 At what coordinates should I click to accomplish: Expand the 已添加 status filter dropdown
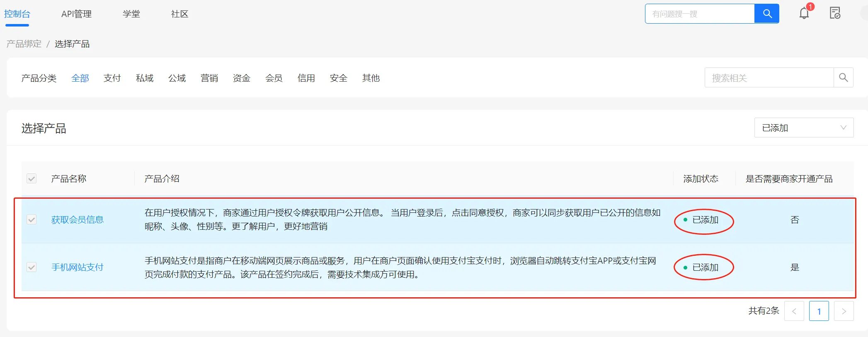coord(803,128)
